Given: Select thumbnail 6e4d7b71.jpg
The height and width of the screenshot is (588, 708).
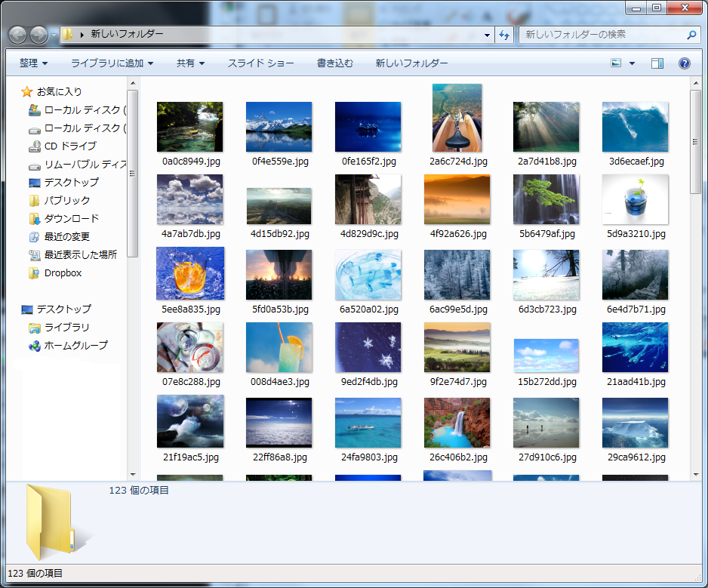Looking at the screenshot, I should coord(636,275).
